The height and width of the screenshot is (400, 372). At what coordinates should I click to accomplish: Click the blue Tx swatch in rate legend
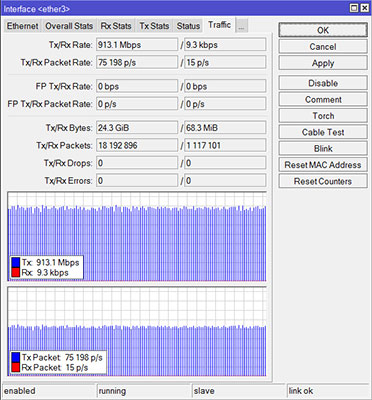16,262
